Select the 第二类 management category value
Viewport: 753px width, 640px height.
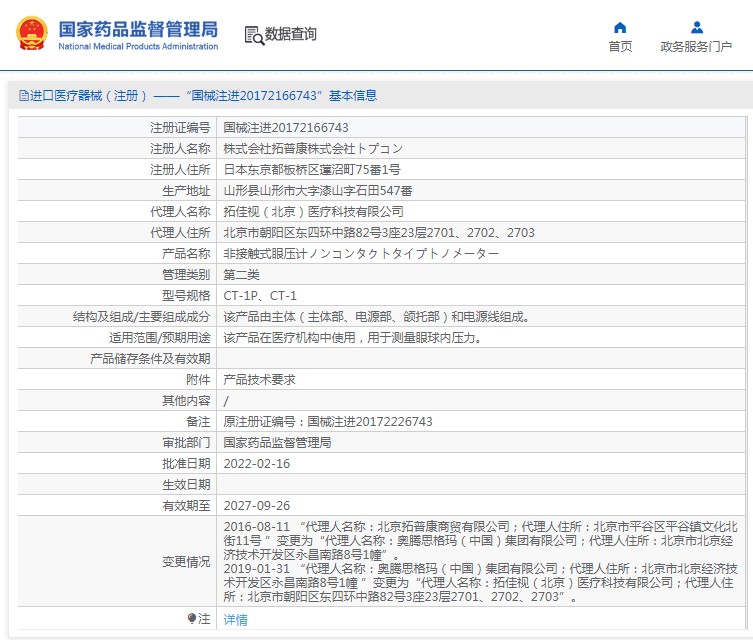click(241, 275)
